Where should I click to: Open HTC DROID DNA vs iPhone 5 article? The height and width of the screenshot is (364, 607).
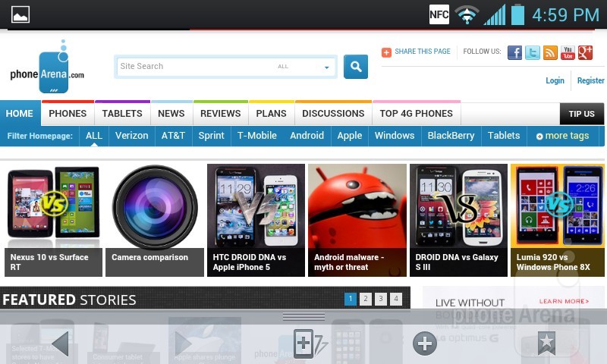coord(256,221)
